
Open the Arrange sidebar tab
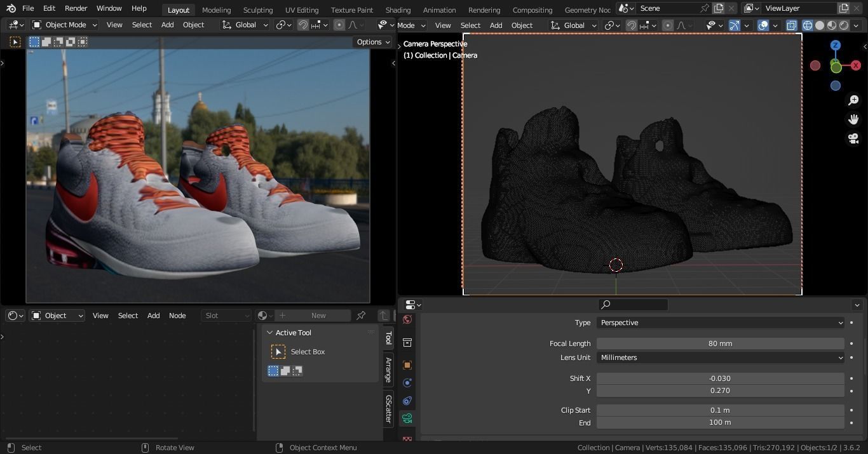tap(388, 369)
